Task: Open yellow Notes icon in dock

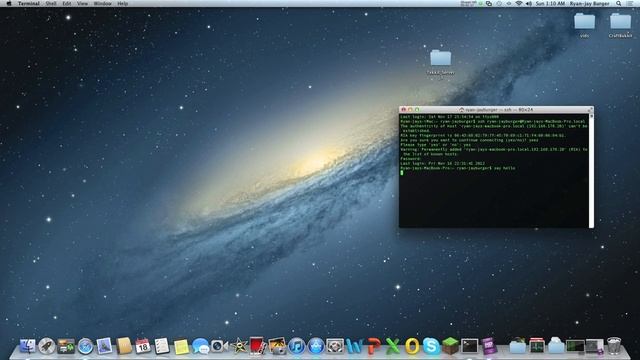Action: [181, 347]
